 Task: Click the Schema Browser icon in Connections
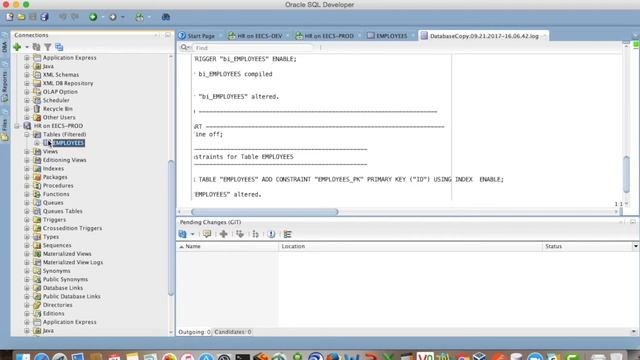point(59,47)
